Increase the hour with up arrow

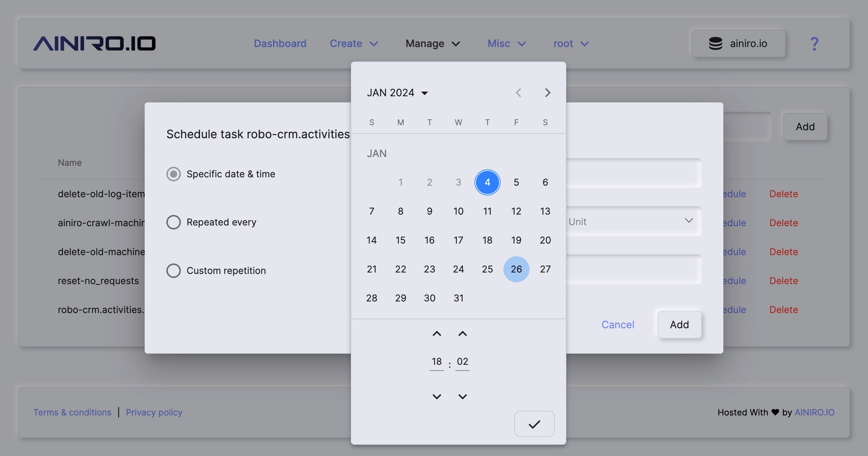pyautogui.click(x=437, y=334)
